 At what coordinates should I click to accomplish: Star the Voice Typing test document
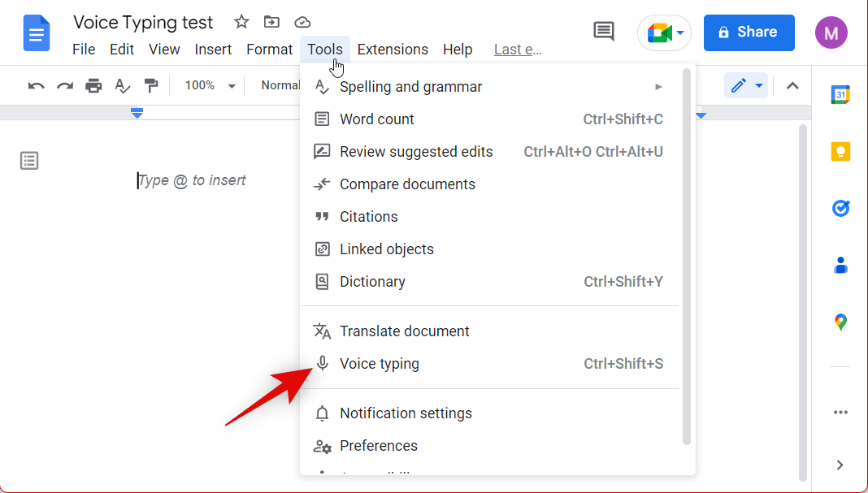241,22
